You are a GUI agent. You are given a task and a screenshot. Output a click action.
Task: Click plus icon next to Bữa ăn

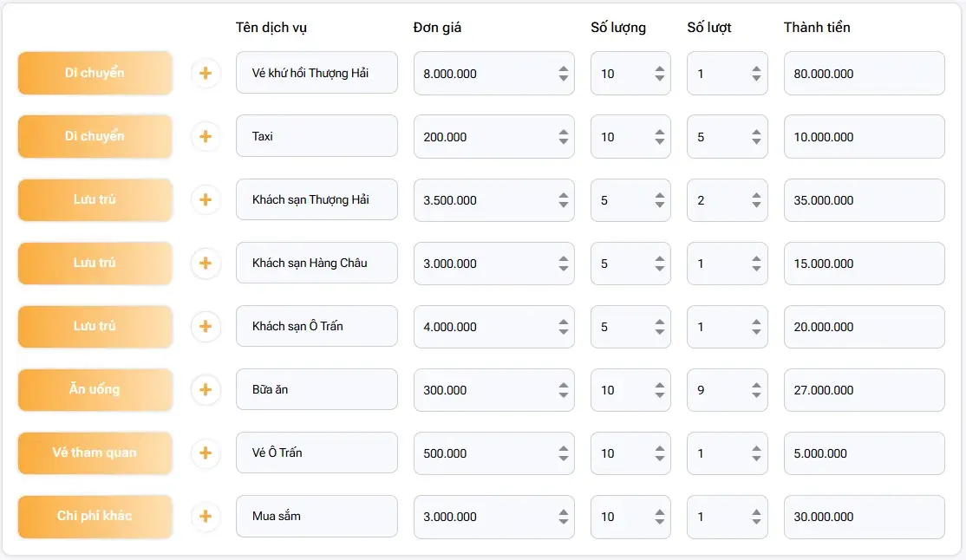coord(206,390)
